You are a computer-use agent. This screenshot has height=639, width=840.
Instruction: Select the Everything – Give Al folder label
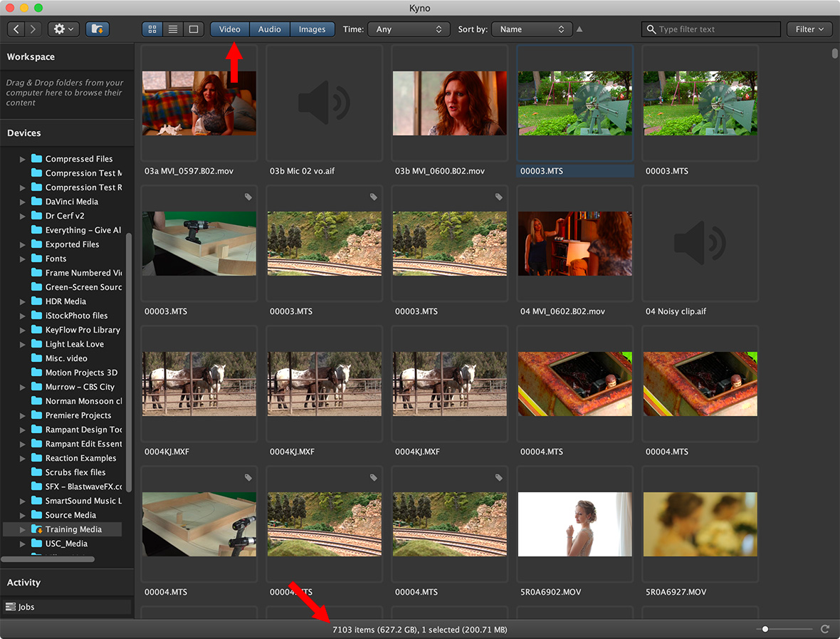tap(83, 230)
